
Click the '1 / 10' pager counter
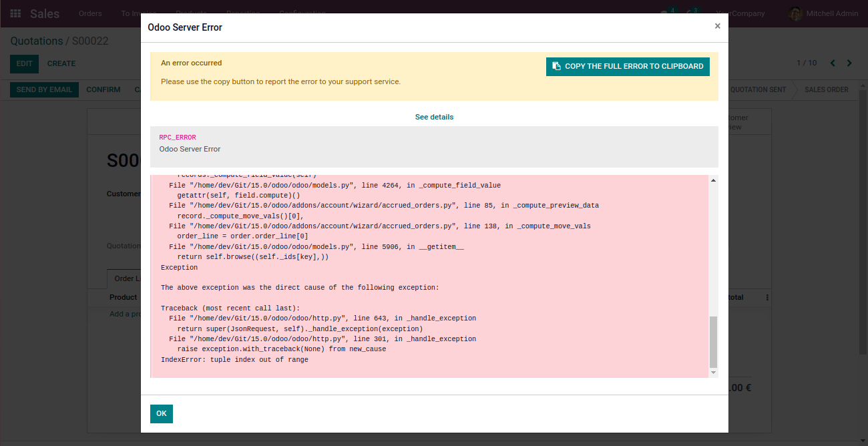coord(807,63)
